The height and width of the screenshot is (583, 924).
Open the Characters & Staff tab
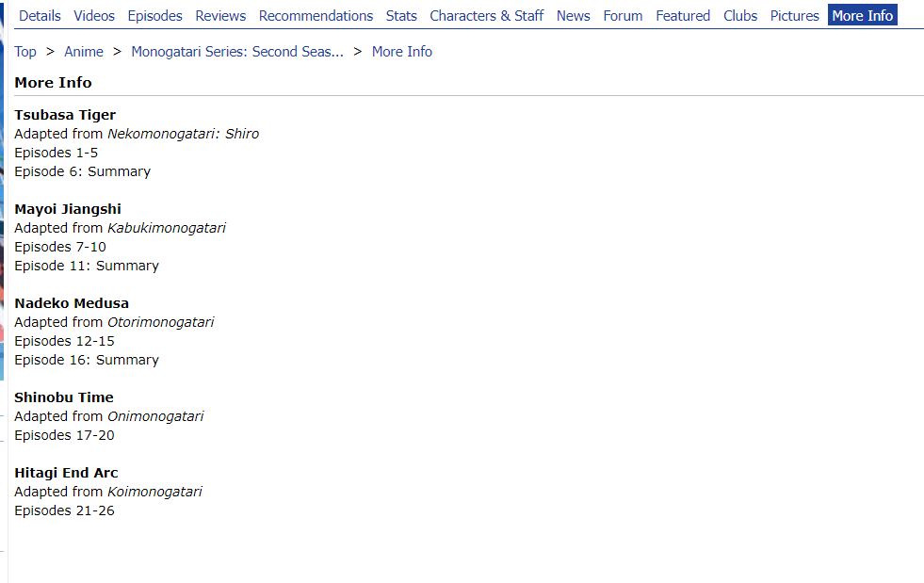pos(486,16)
